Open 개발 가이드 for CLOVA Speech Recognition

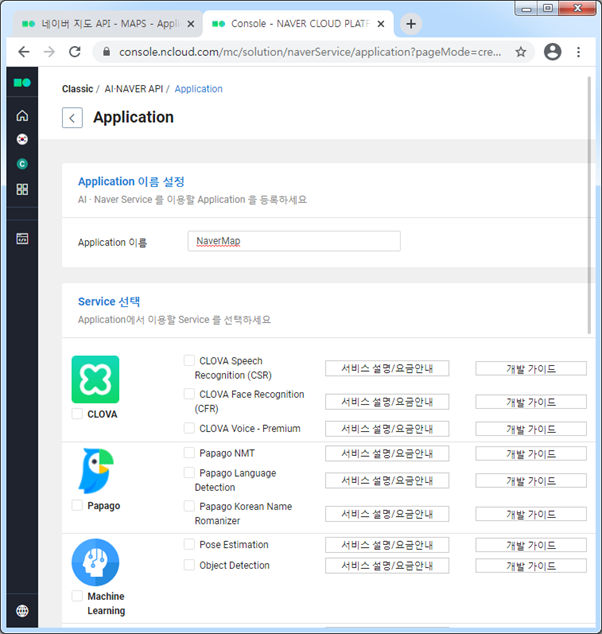point(531,369)
